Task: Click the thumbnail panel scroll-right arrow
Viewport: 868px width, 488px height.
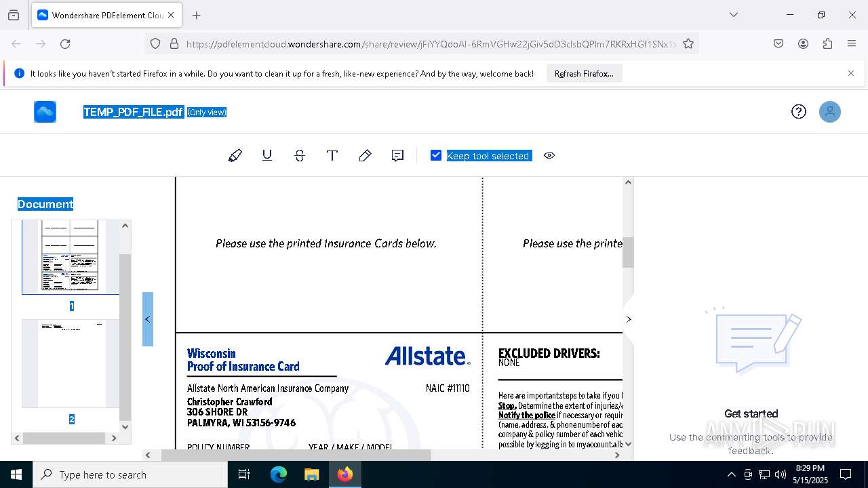Action: point(114,438)
